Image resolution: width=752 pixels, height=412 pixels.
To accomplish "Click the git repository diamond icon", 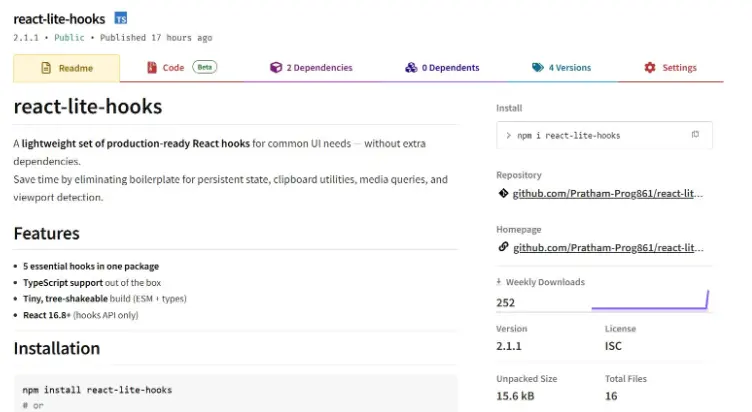I will [503, 193].
